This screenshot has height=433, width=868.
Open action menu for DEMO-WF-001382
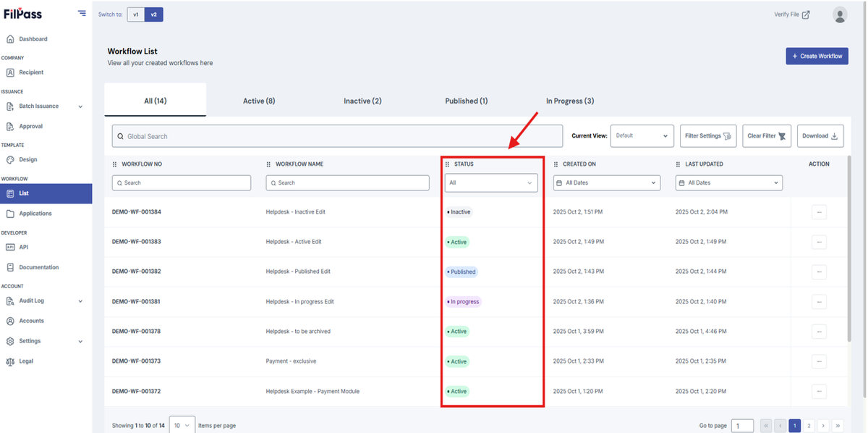pyautogui.click(x=819, y=272)
